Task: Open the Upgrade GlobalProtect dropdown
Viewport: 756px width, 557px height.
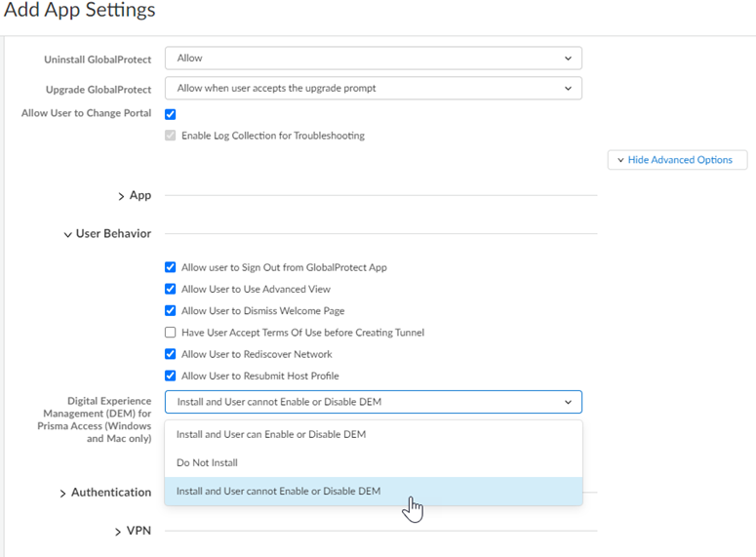Action: click(373, 88)
